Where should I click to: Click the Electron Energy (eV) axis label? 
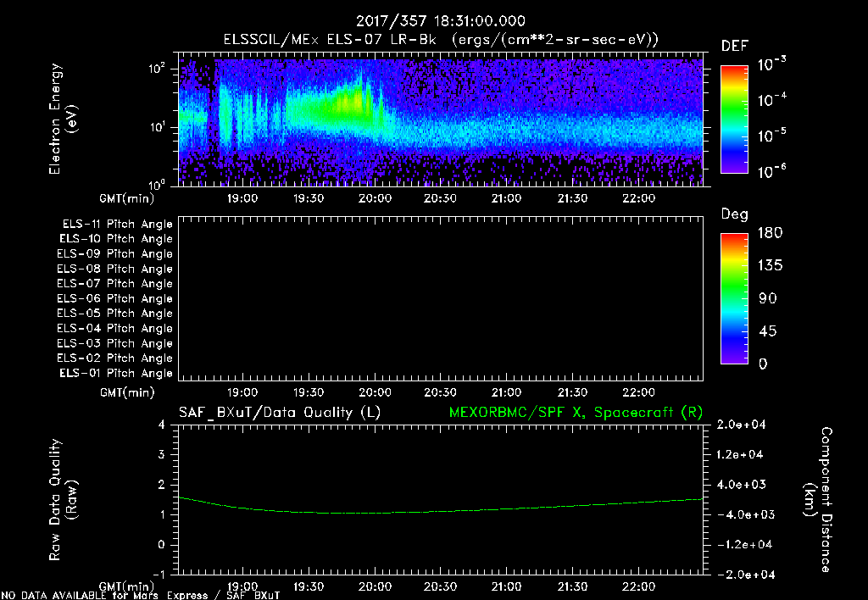point(63,119)
